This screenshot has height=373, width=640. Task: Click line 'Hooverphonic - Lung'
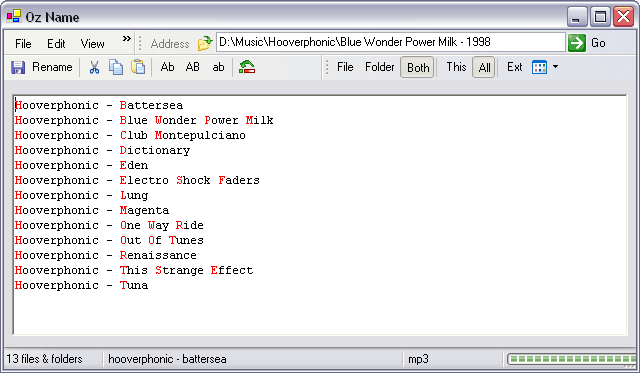click(x=81, y=195)
